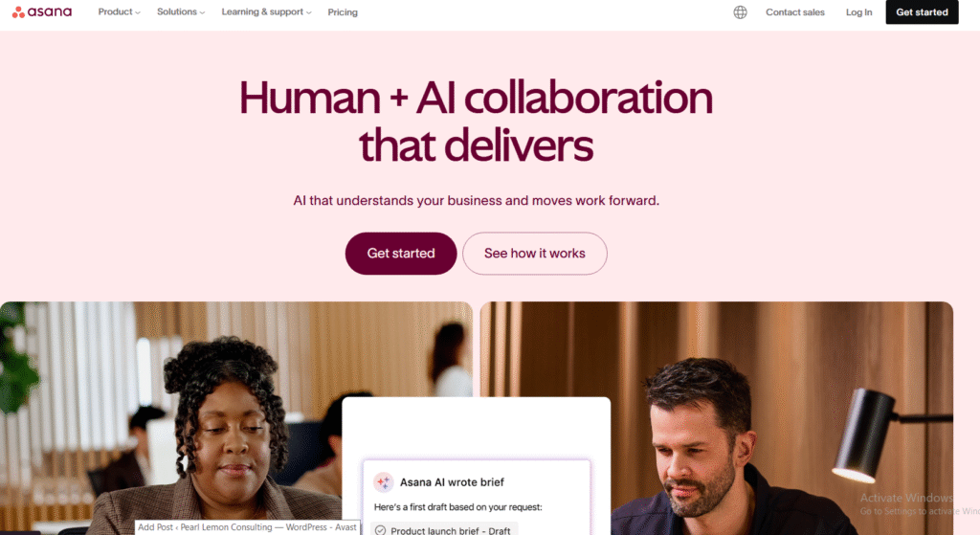This screenshot has width=980, height=535.
Task: Expand the Solutions dropdown menu
Action: point(181,11)
